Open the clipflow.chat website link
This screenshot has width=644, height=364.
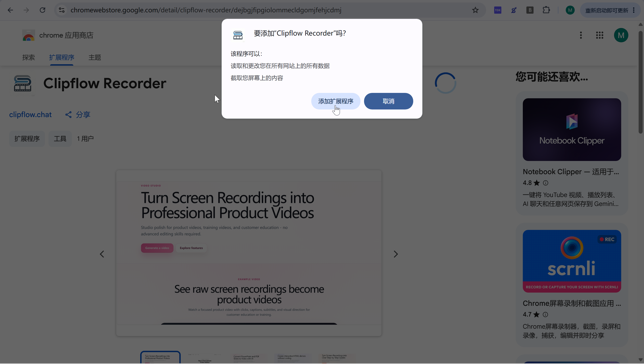pyautogui.click(x=30, y=114)
